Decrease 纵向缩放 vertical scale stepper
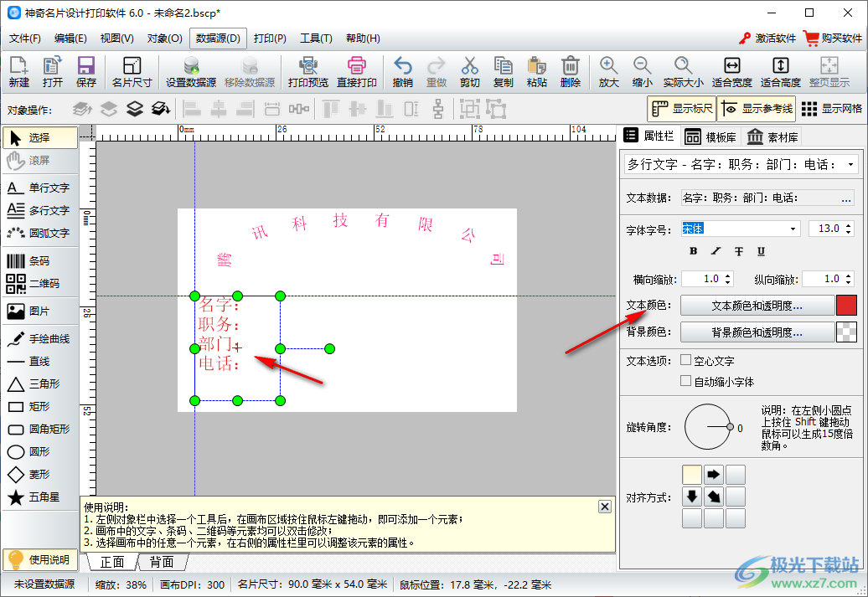 click(849, 283)
